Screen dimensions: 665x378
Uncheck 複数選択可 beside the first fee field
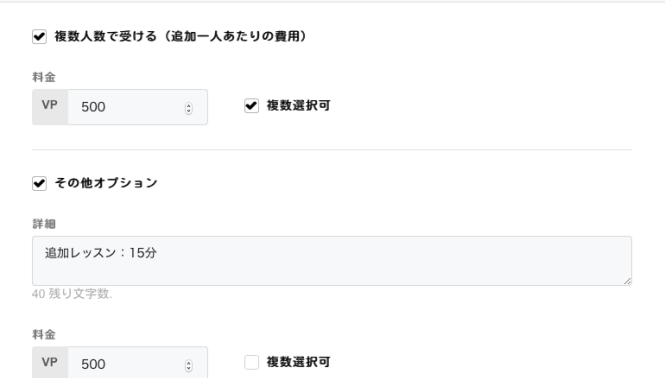click(251, 105)
